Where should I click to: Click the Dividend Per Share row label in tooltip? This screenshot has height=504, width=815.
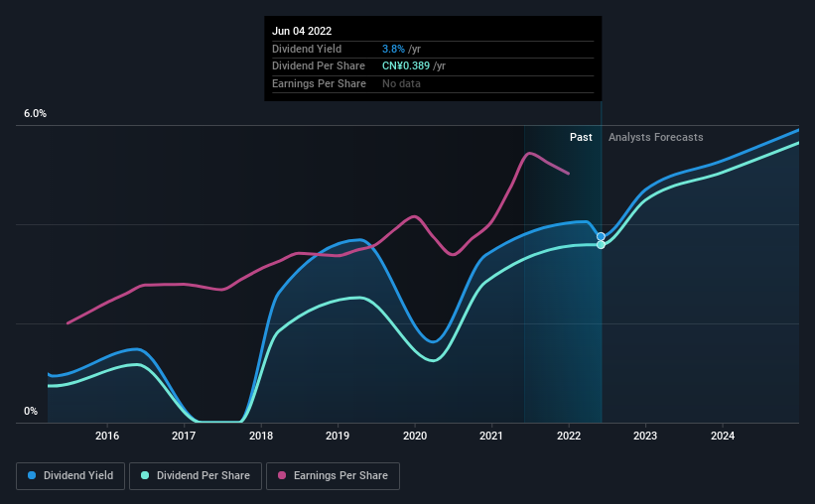coord(318,66)
